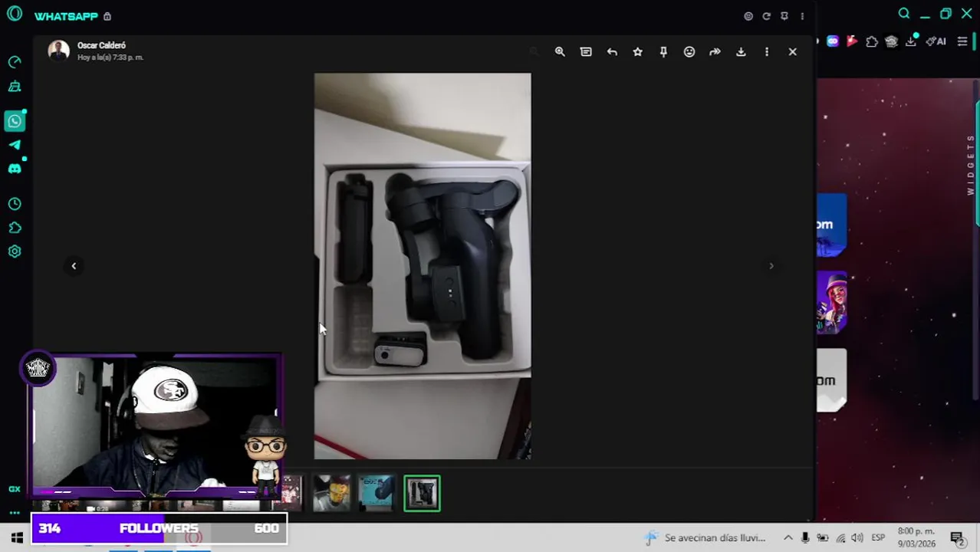Open the white speed-dial tile in background
The height and width of the screenshot is (552, 980).
(832, 380)
